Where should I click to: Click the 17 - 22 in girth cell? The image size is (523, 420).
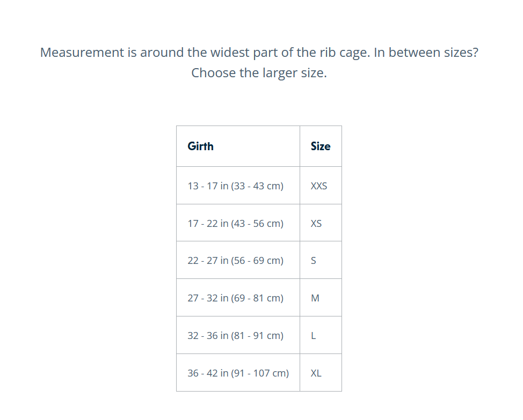238,223
